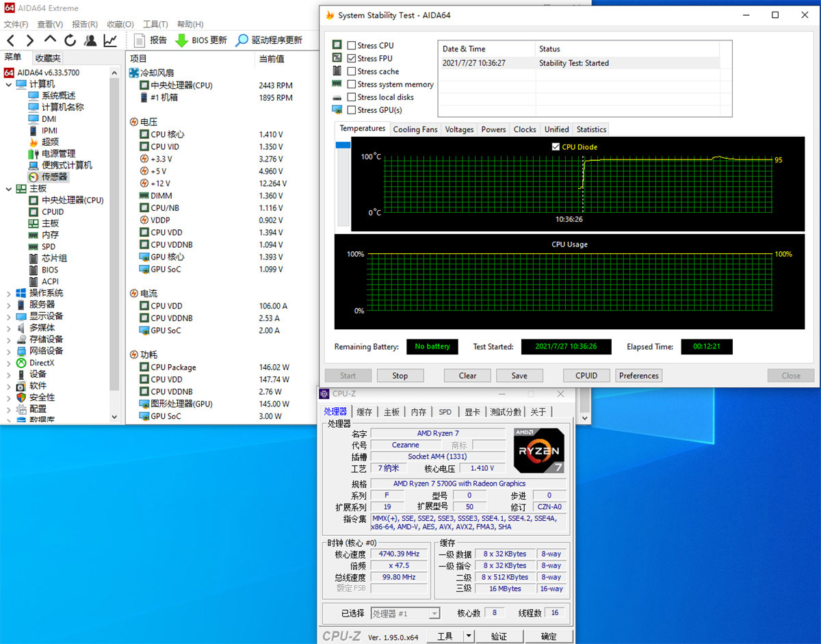Open the 文件 menu in AIDA64

click(x=16, y=24)
